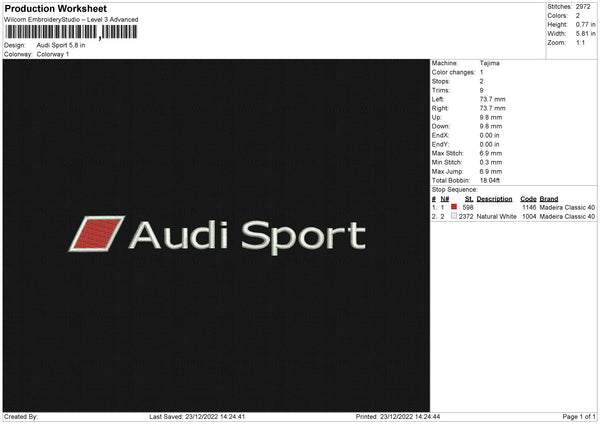Click the 'Description' column header
Viewport: 600px width, 424px height.
(494, 199)
